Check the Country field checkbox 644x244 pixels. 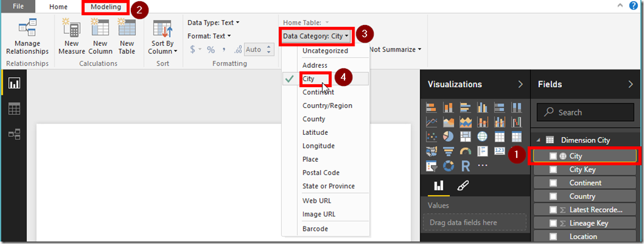pos(553,196)
